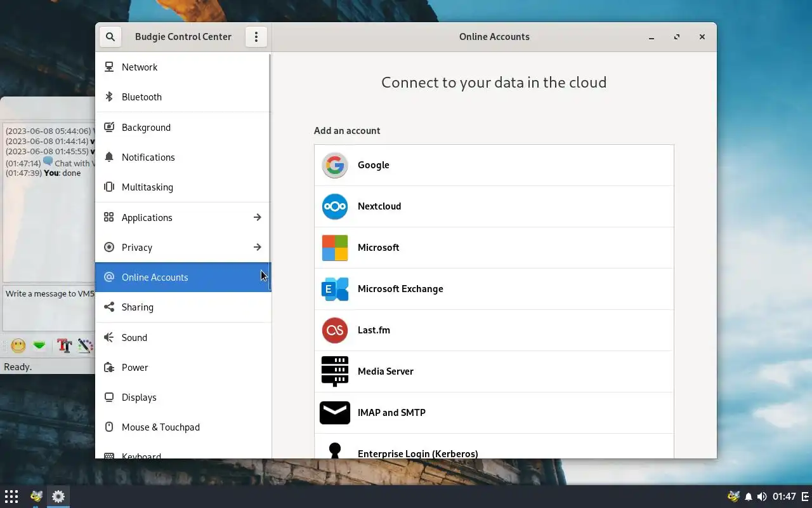Go to Notifications settings
This screenshot has width=812, height=508.
(183, 157)
